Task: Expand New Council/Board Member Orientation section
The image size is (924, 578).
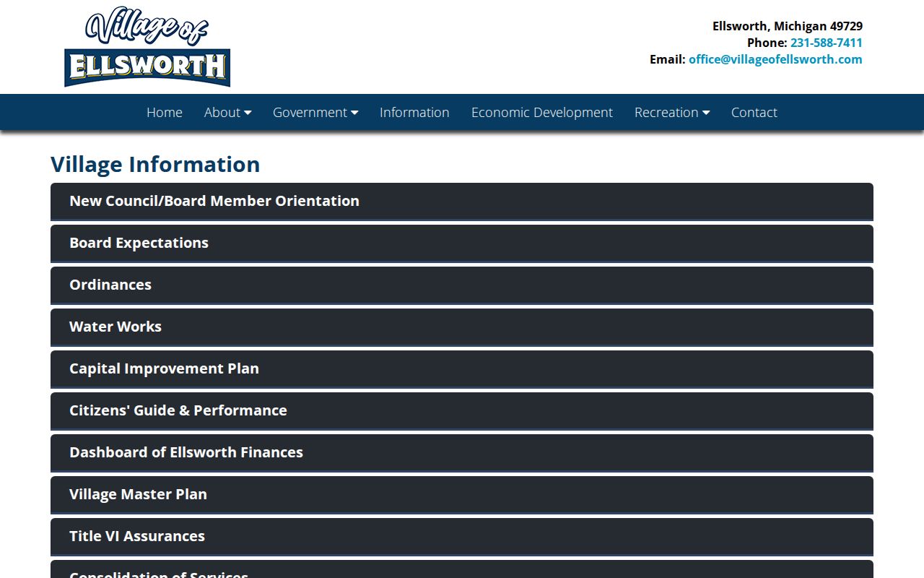Action: [462, 202]
